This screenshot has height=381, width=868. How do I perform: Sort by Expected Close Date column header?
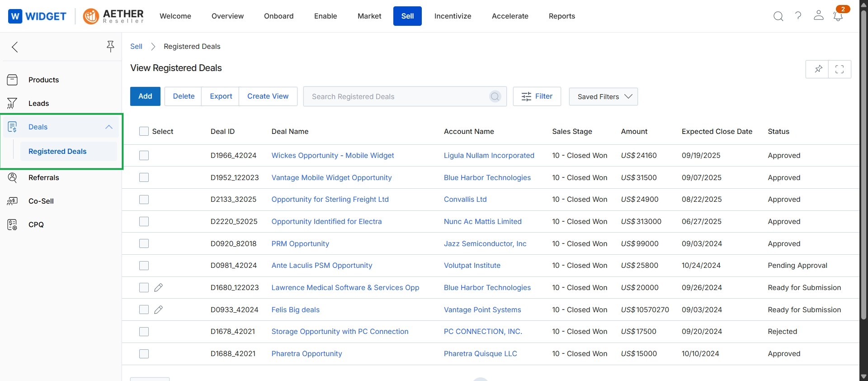click(717, 132)
